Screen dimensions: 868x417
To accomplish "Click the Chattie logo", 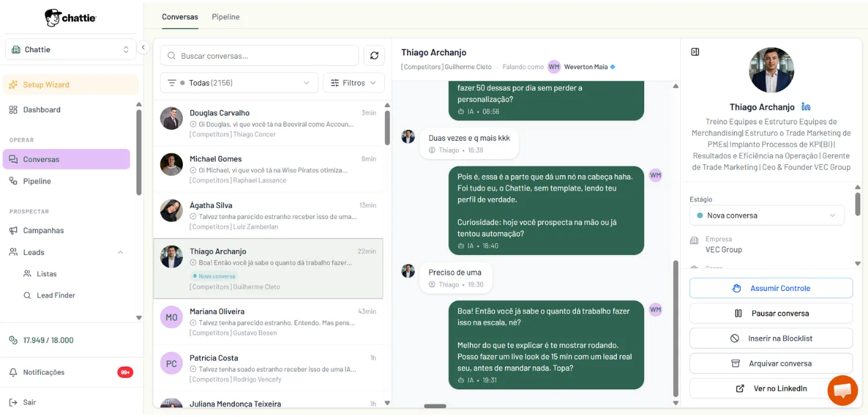I will 71,17.
